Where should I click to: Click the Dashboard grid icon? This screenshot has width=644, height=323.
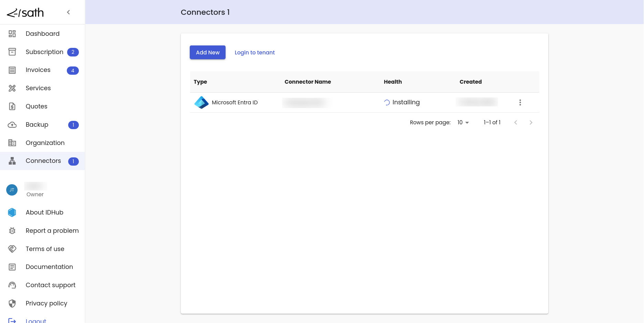point(12,34)
